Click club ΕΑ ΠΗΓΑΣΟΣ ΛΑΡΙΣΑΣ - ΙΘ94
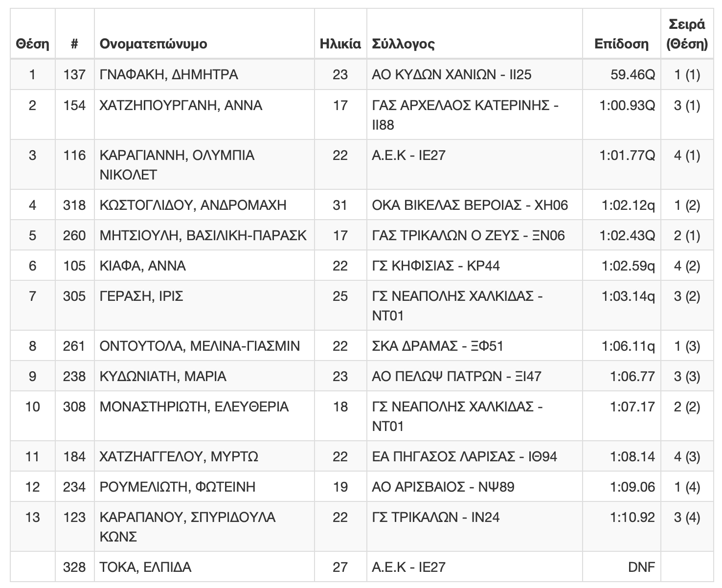 464,457
